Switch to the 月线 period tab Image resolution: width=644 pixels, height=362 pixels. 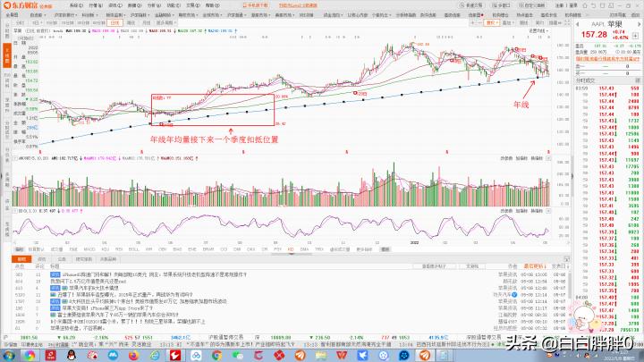click(x=146, y=22)
